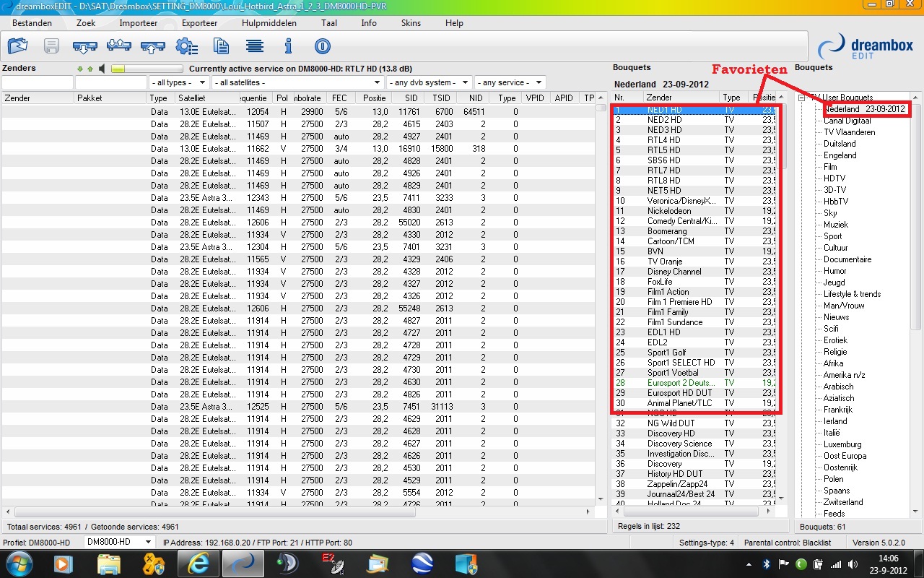
Task: Sort by the Satelliet column header
Action: pyautogui.click(x=207, y=98)
